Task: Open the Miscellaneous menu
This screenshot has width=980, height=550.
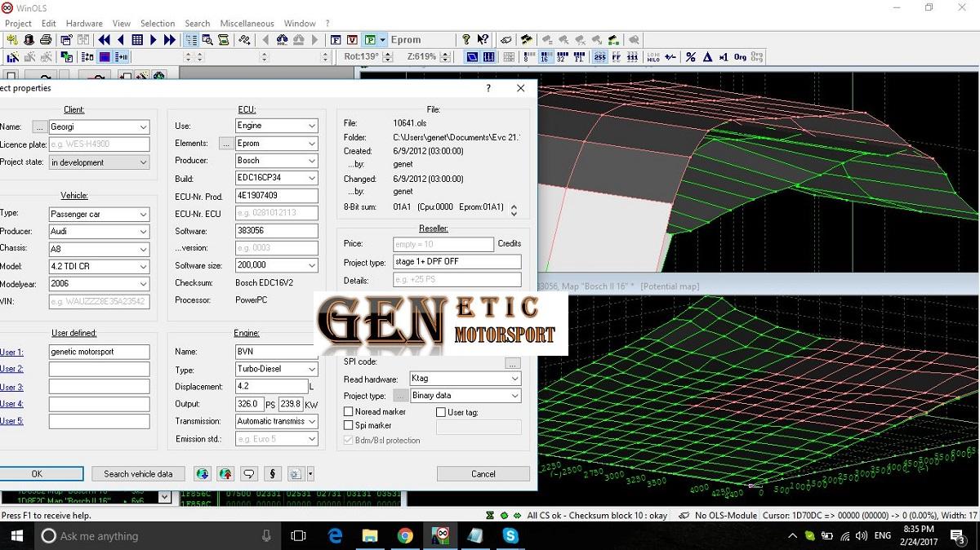Action: tap(247, 24)
